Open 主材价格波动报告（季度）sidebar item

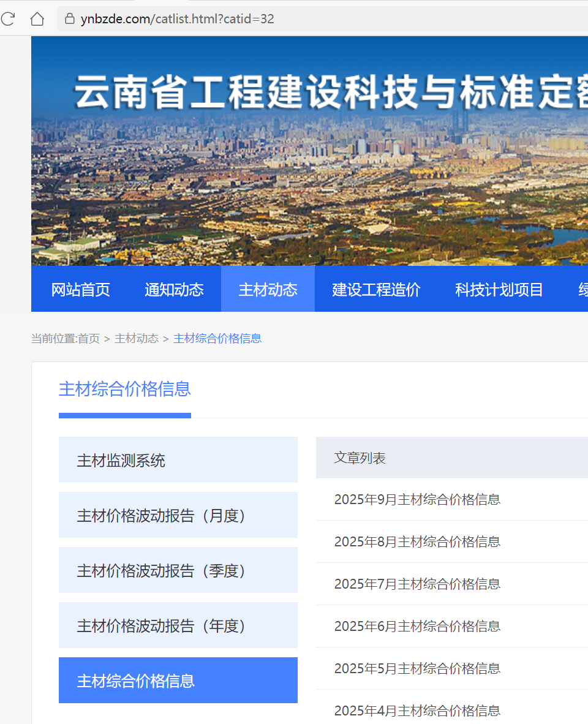[x=178, y=570]
